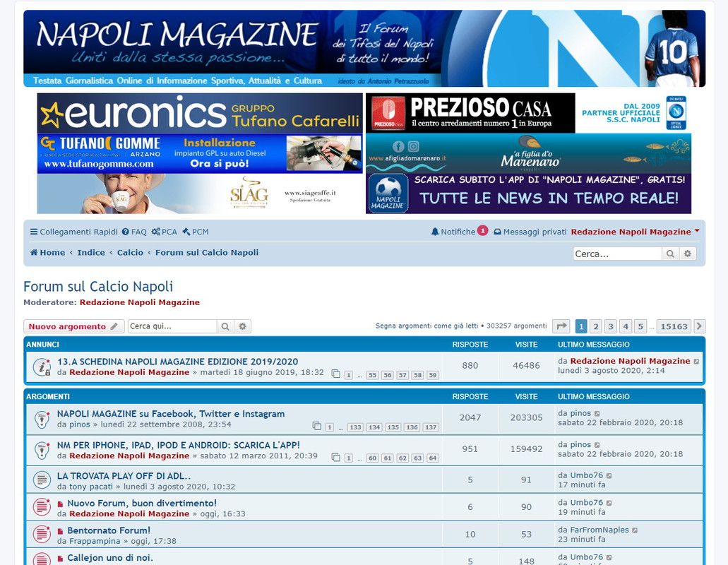Click the magnifier button beside Cerca…
The image size is (728, 565).
pyautogui.click(x=670, y=254)
